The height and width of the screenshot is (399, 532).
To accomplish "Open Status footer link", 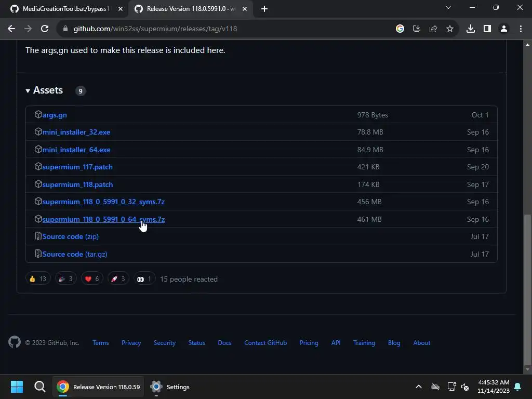I will [197, 343].
